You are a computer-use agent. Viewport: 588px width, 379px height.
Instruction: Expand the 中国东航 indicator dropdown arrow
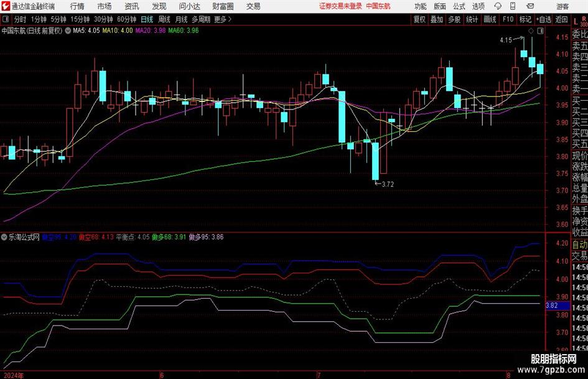(68, 30)
